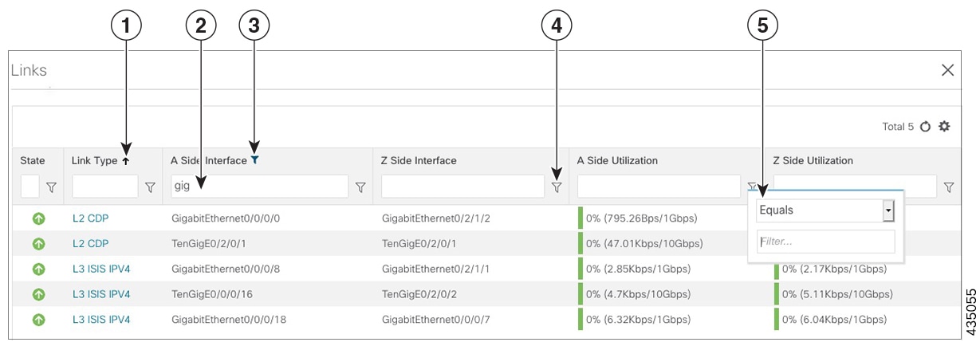Click the Z Side Interface filter input

462,187
